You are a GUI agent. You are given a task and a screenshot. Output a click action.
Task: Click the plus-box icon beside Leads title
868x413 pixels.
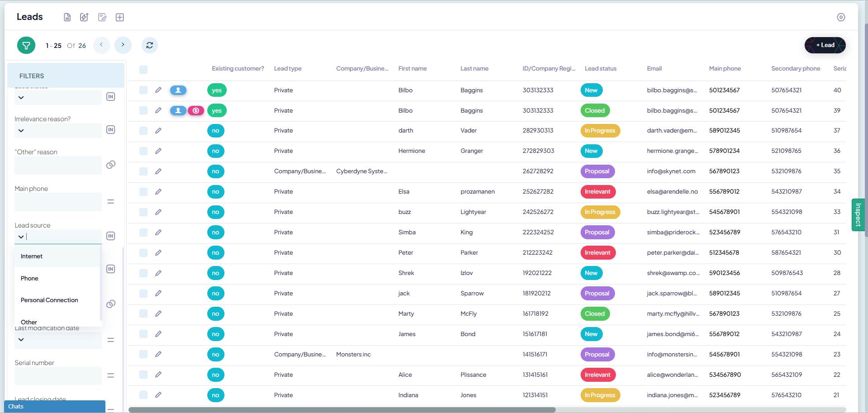pos(120,17)
